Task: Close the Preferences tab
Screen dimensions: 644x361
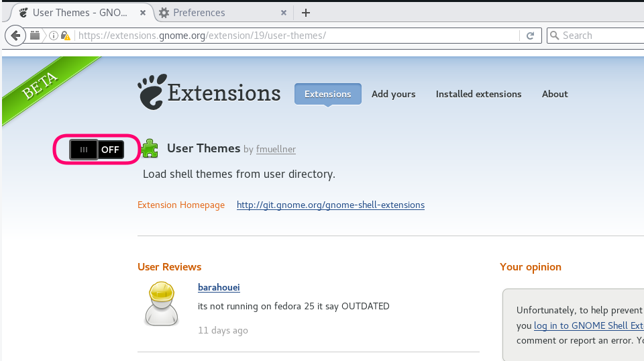Action: click(x=283, y=13)
